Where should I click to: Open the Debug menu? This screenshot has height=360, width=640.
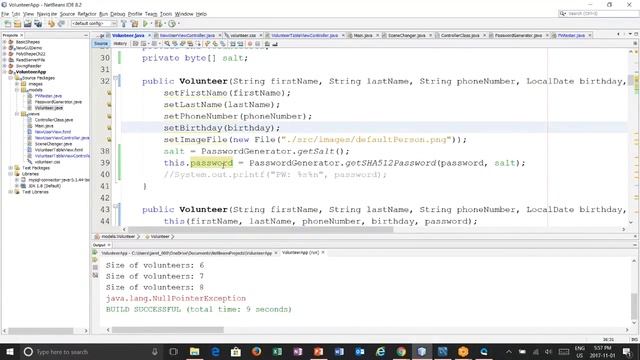[118, 14]
